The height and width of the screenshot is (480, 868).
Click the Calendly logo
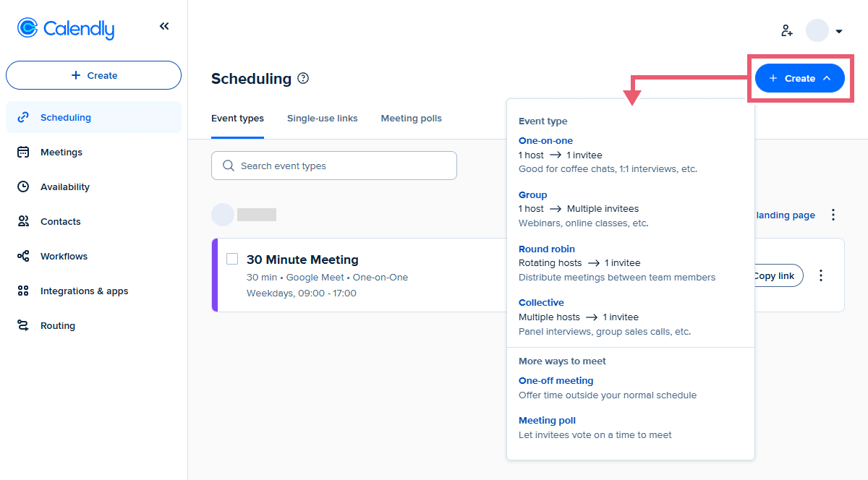point(66,28)
